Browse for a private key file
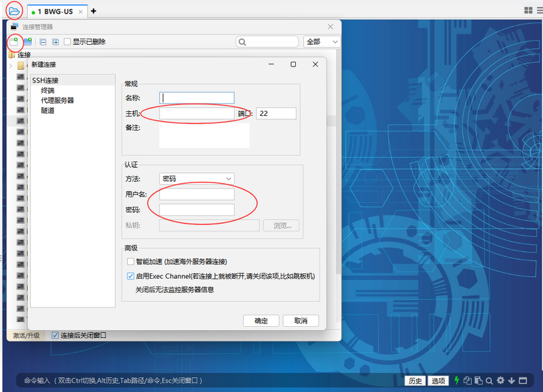This screenshot has width=543, height=392. [x=281, y=226]
